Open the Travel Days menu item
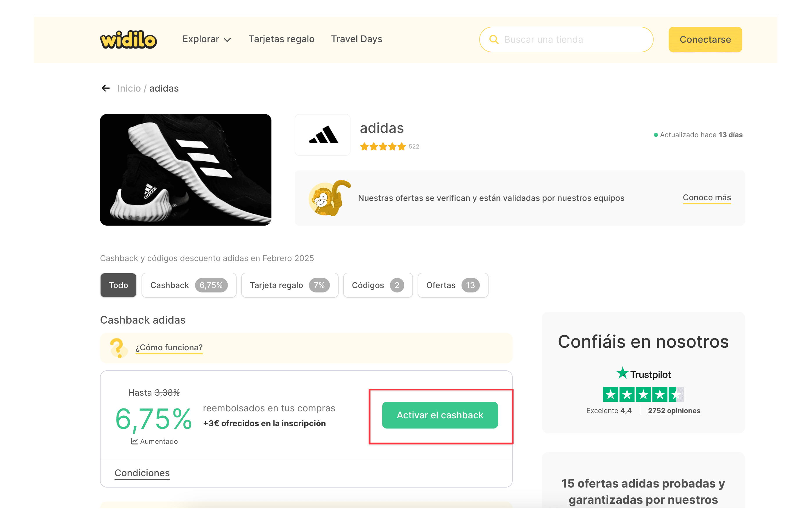Screen dimensions: 812x523 tap(356, 39)
